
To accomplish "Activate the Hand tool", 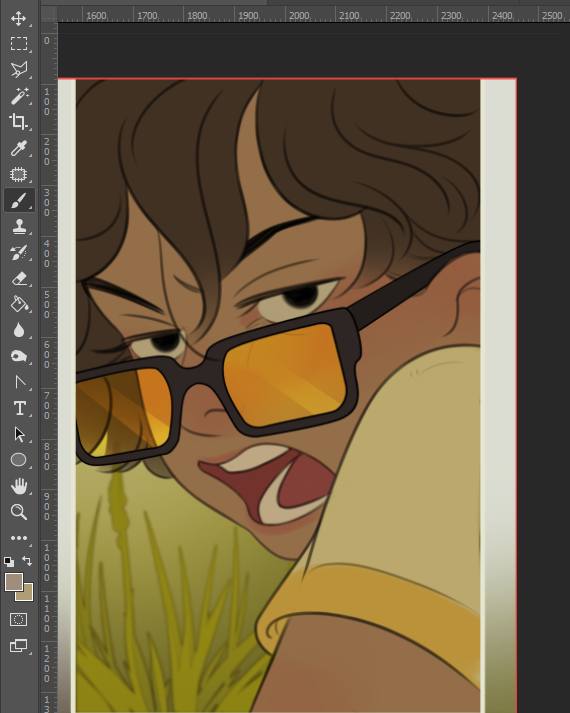I will pos(19,486).
